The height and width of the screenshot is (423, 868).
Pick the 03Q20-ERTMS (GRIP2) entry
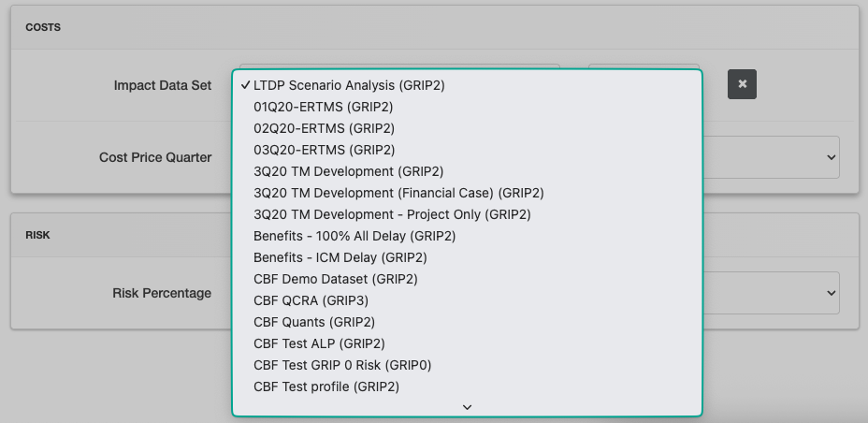point(324,150)
